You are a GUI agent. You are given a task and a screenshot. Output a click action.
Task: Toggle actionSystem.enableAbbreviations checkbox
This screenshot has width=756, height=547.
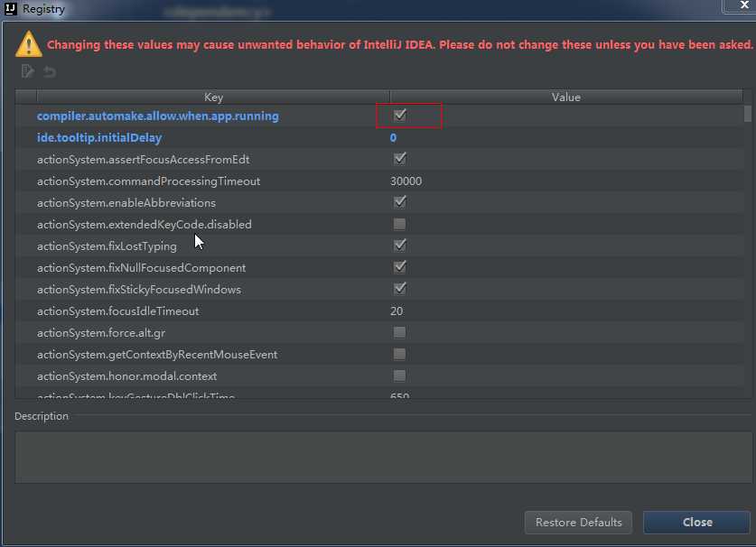tap(400, 202)
